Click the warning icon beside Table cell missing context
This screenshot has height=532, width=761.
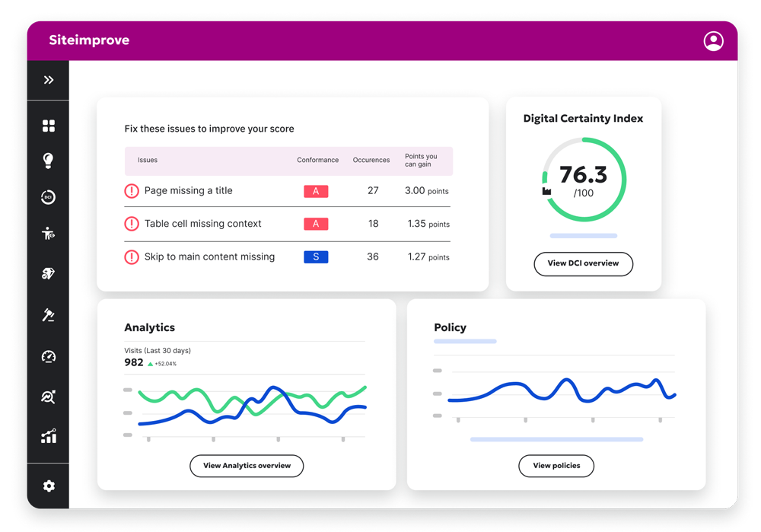coord(131,224)
